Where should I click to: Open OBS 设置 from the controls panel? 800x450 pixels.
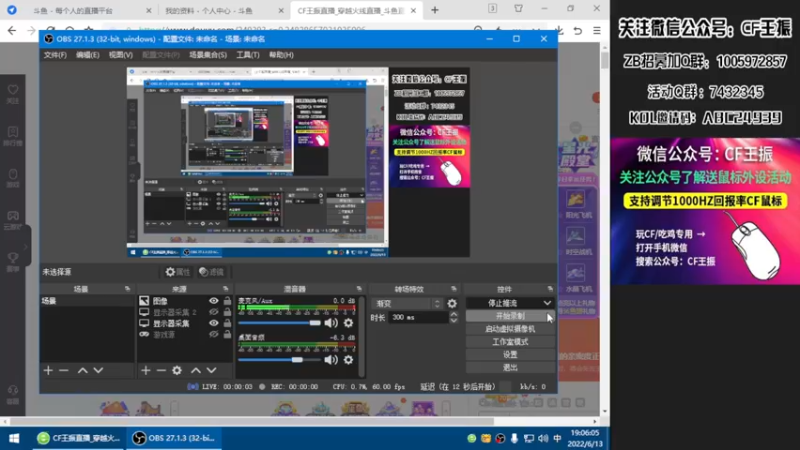click(510, 355)
